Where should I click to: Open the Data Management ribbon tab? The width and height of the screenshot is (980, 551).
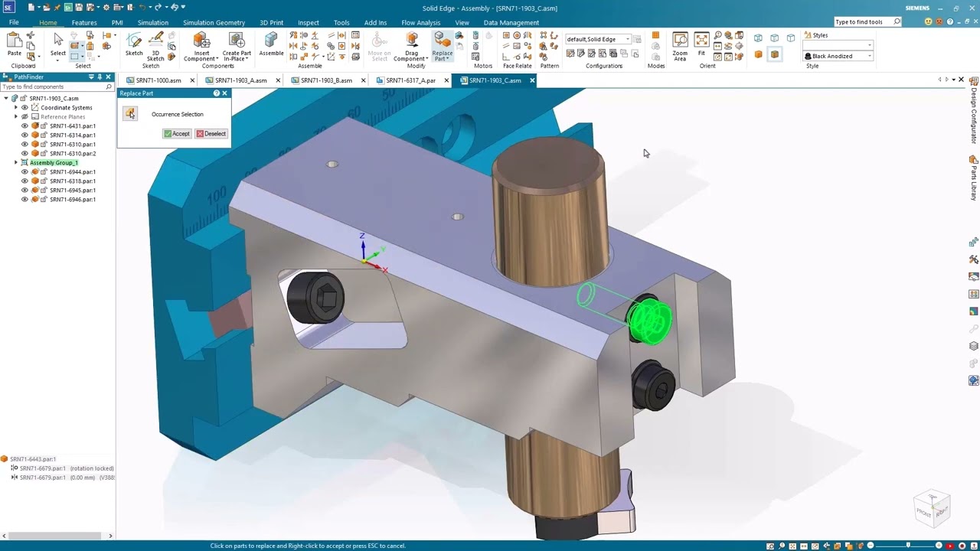(x=511, y=22)
